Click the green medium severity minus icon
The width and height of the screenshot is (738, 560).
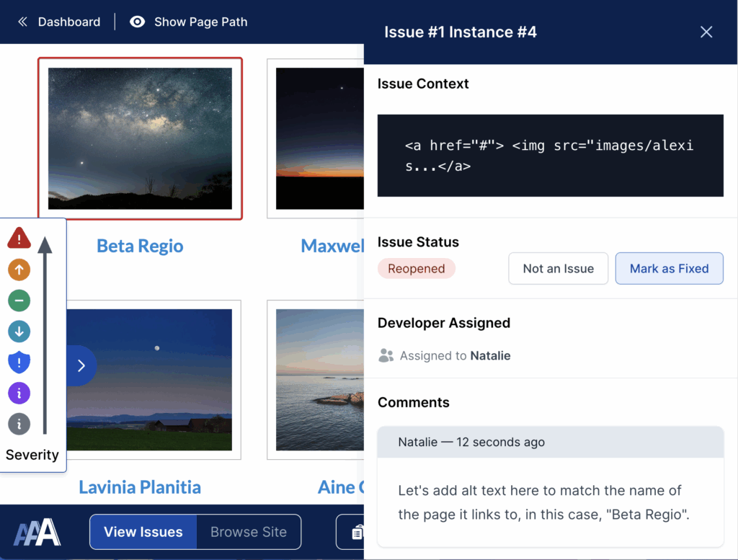[x=19, y=300]
